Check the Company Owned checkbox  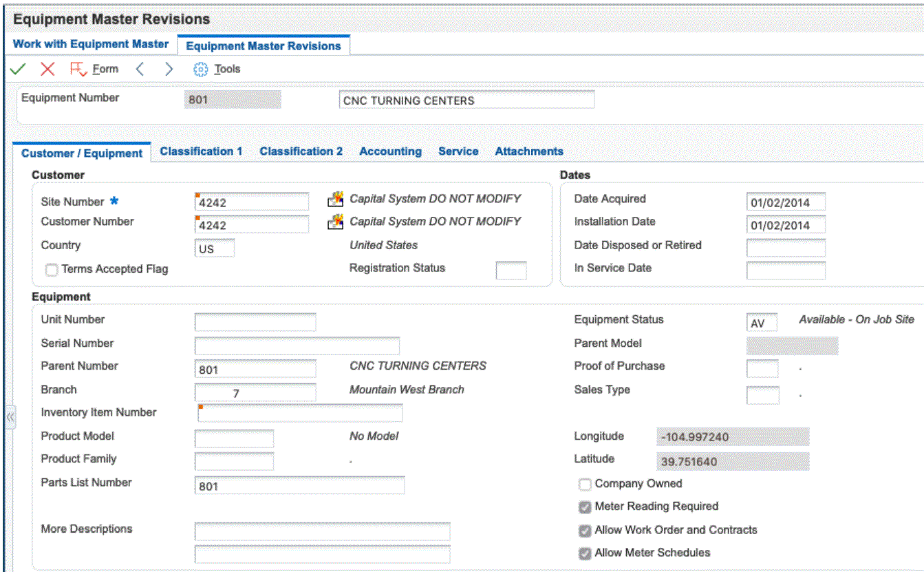click(585, 485)
